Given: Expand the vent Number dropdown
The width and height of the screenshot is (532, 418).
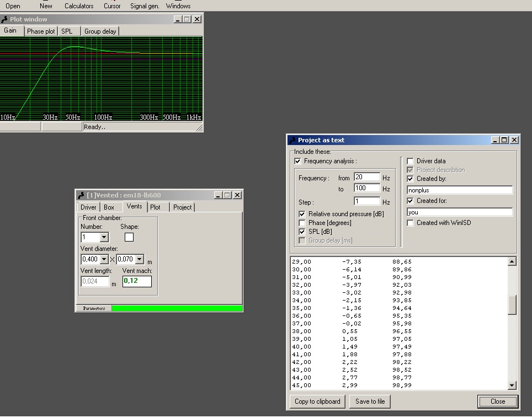Looking at the screenshot, I should pyautogui.click(x=104, y=237).
